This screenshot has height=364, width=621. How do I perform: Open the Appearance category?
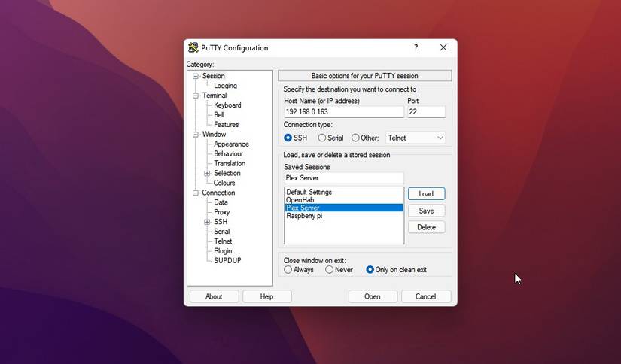231,144
